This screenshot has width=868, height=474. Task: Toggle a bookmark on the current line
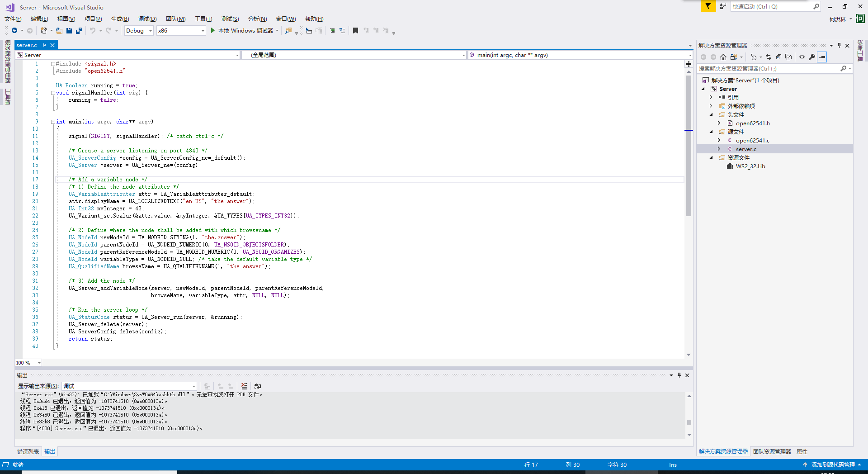[355, 30]
